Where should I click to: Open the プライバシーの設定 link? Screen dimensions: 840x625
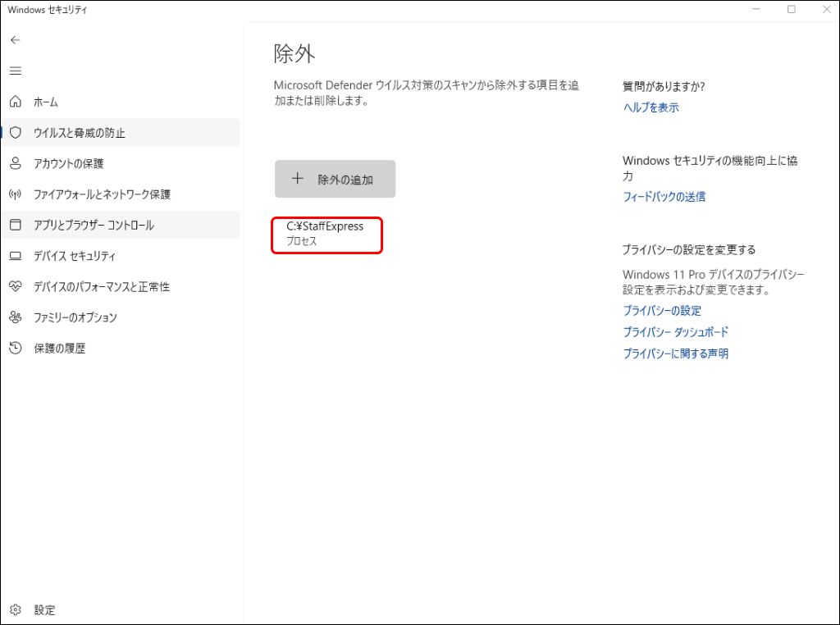click(x=662, y=311)
